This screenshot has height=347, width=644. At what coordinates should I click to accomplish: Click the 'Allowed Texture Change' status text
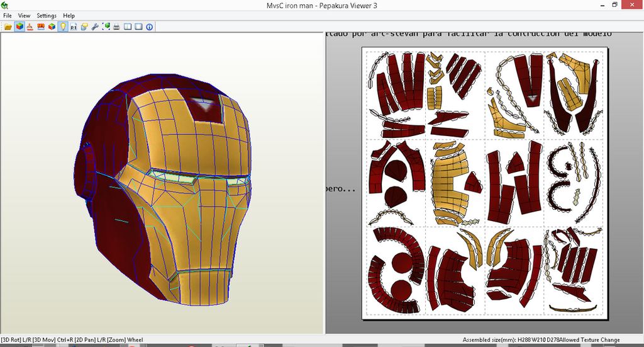point(590,340)
